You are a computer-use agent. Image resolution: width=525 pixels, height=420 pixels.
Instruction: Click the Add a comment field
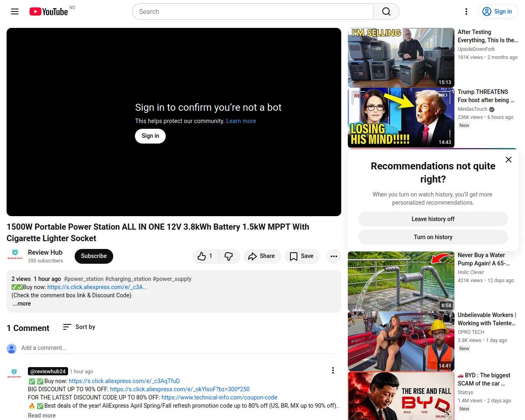pyautogui.click(x=178, y=348)
